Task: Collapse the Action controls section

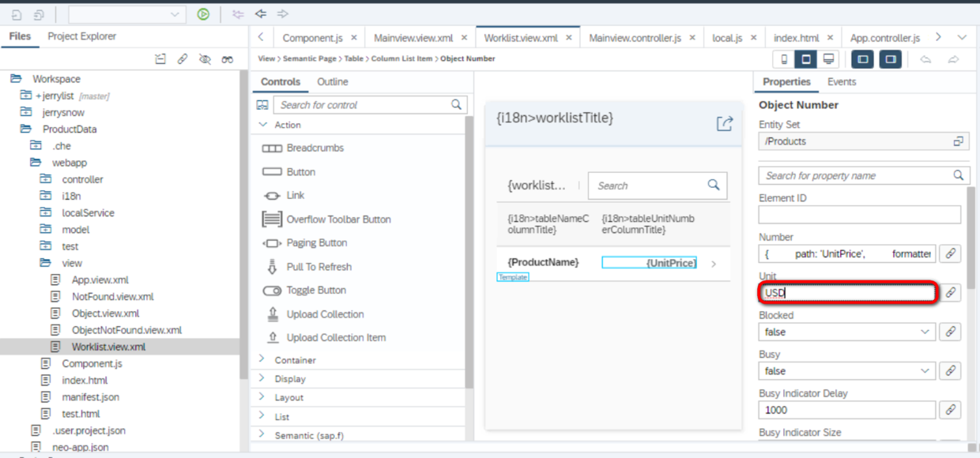Action: pos(263,125)
